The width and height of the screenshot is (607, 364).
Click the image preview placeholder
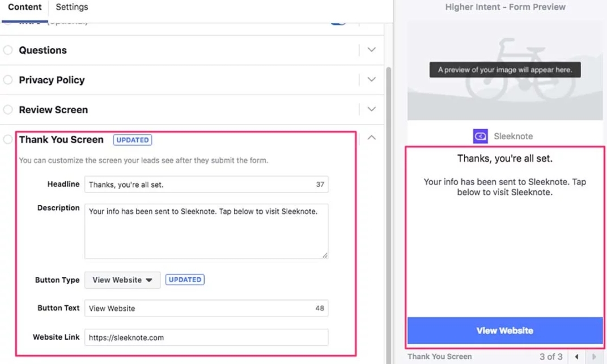[505, 70]
